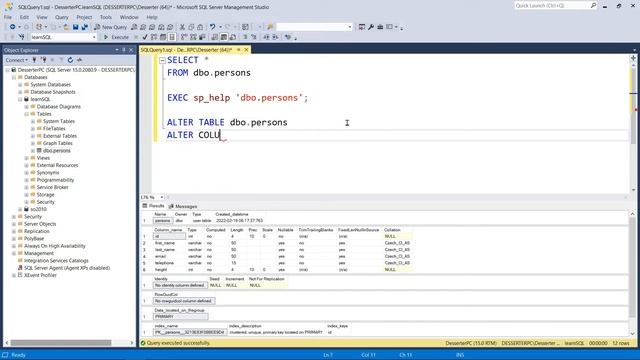Click the Connect Object Explorer plug icon

pos(34,60)
